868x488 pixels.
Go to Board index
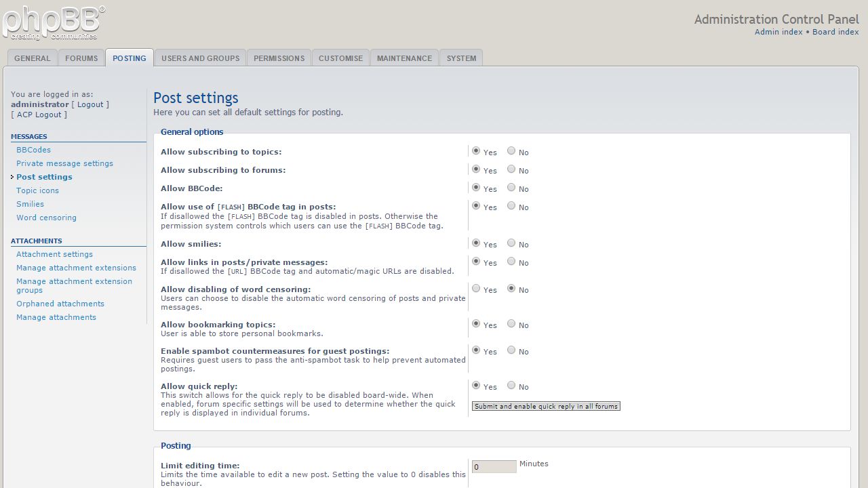pyautogui.click(x=835, y=32)
